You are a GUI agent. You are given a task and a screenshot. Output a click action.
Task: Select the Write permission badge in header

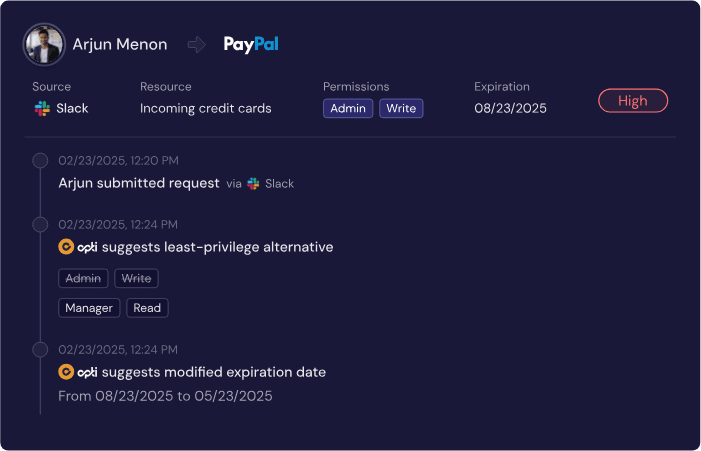tap(401, 108)
